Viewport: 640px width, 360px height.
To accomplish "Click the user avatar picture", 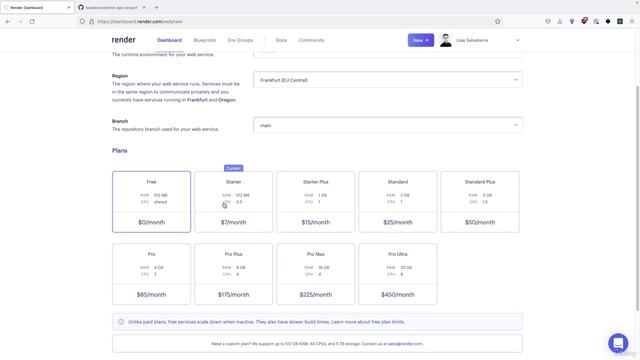I will click(x=445, y=40).
